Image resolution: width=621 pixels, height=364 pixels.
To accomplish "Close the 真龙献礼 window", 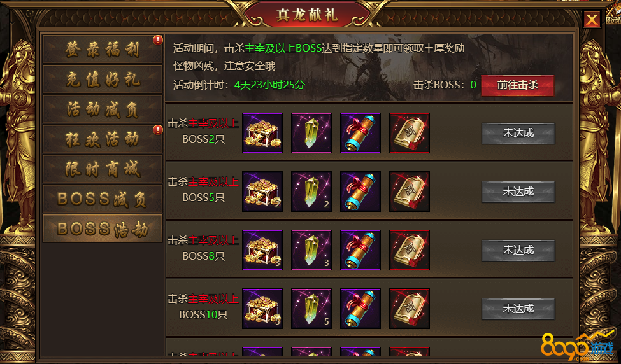I will point(592,19).
